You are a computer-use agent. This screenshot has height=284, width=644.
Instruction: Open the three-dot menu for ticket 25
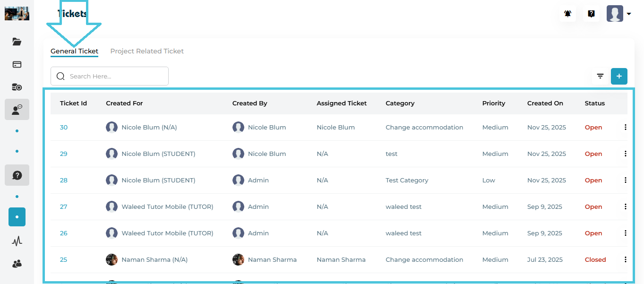pos(626,259)
